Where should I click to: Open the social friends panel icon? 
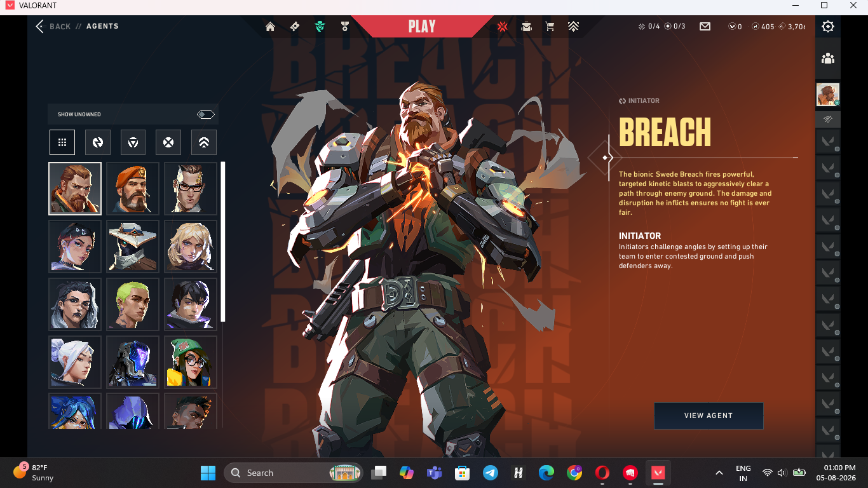(x=828, y=58)
